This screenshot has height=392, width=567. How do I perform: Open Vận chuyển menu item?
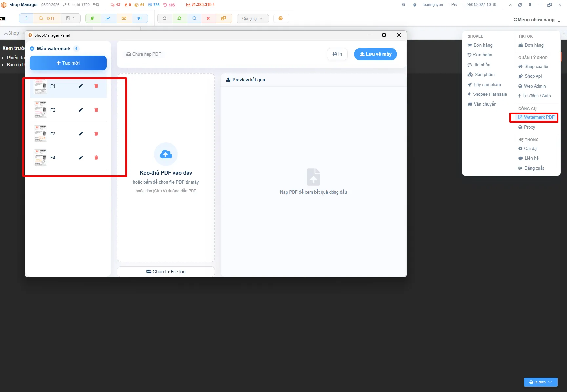(x=482, y=104)
